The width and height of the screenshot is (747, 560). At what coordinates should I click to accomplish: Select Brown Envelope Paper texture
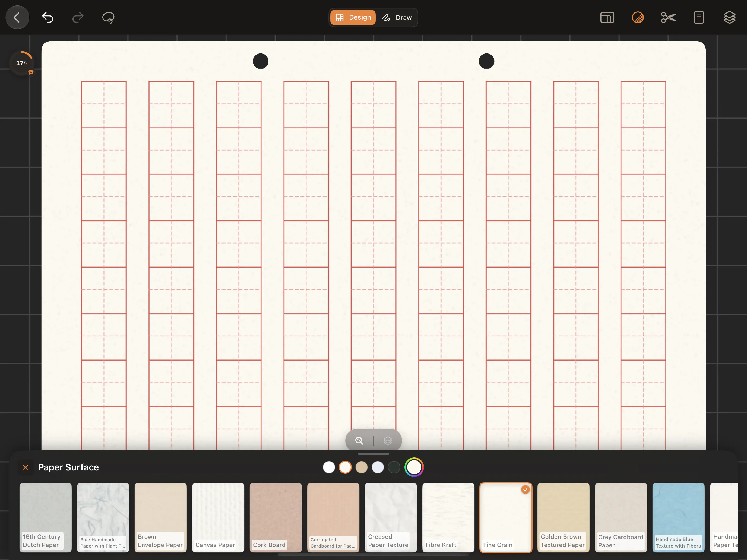point(161,517)
